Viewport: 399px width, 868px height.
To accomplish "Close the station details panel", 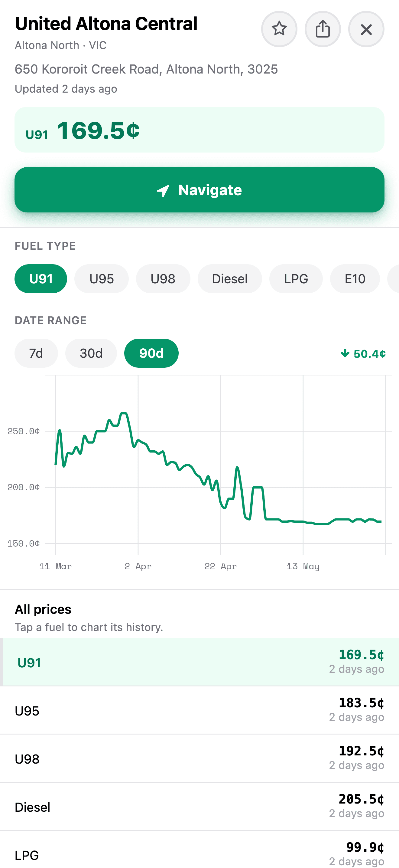I will pos(366,29).
